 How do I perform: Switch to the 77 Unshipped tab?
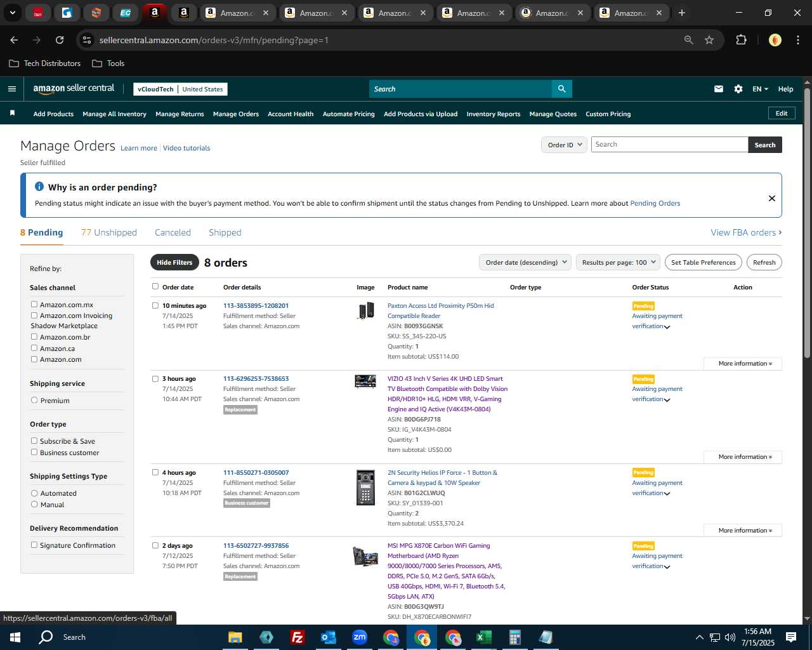tap(109, 232)
